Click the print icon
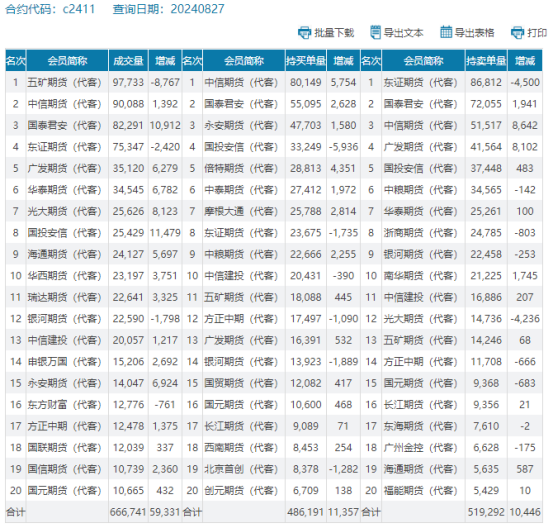 click(x=518, y=33)
